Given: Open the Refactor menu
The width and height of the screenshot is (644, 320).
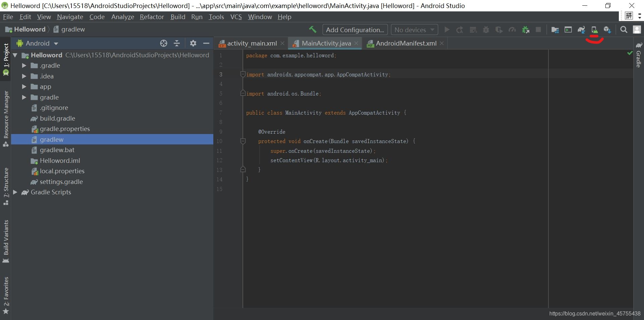Looking at the screenshot, I should pos(152,17).
